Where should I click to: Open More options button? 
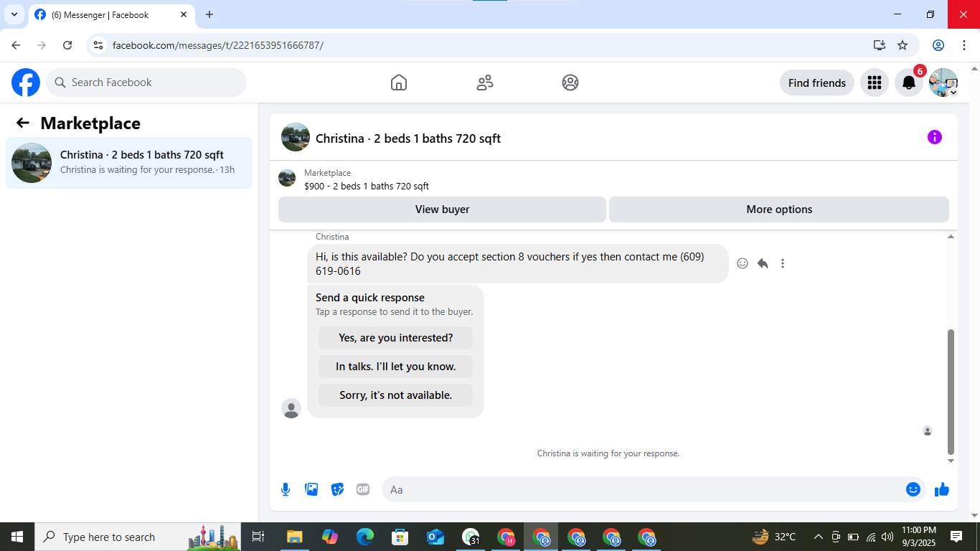point(779,209)
